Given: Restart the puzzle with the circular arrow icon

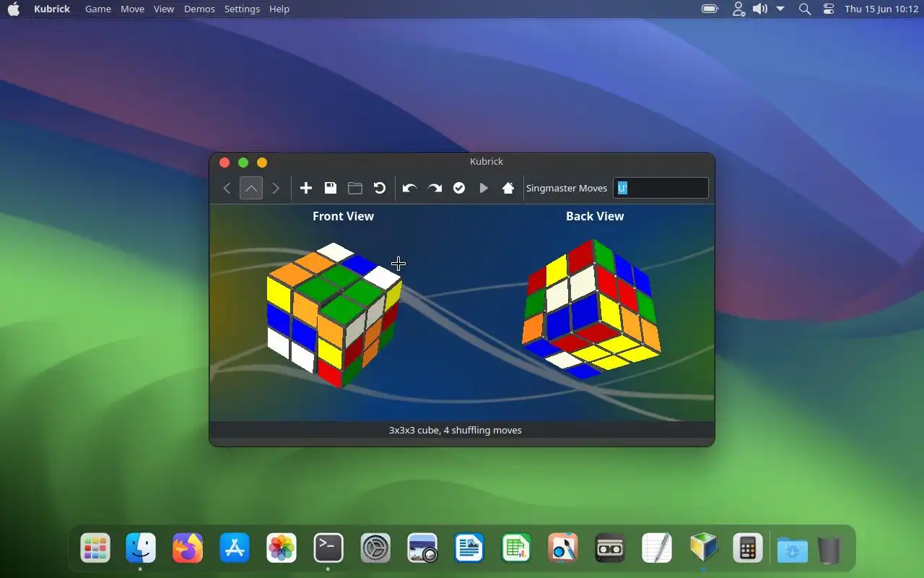Looking at the screenshot, I should (x=380, y=188).
